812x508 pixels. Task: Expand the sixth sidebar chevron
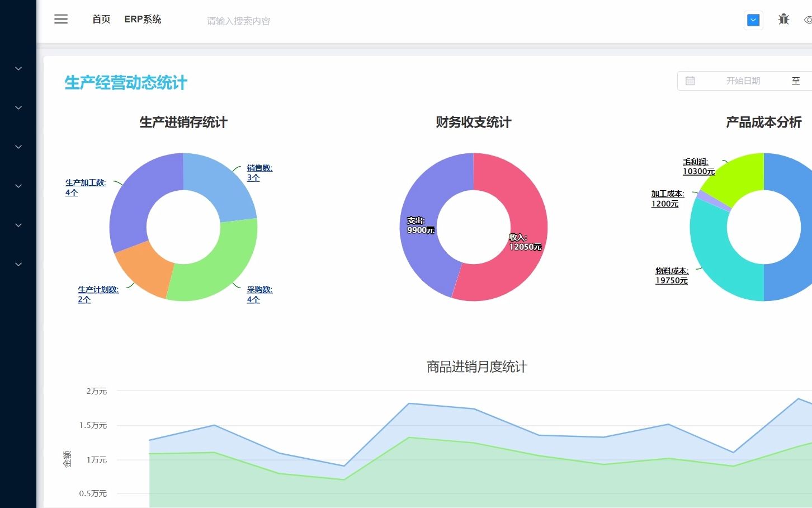[x=18, y=264]
